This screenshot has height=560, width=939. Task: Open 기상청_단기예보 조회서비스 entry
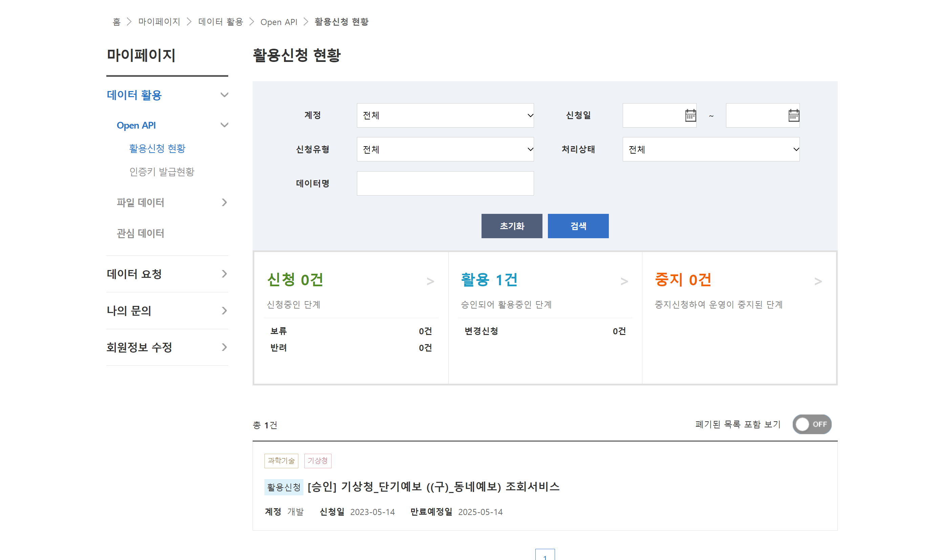(433, 487)
